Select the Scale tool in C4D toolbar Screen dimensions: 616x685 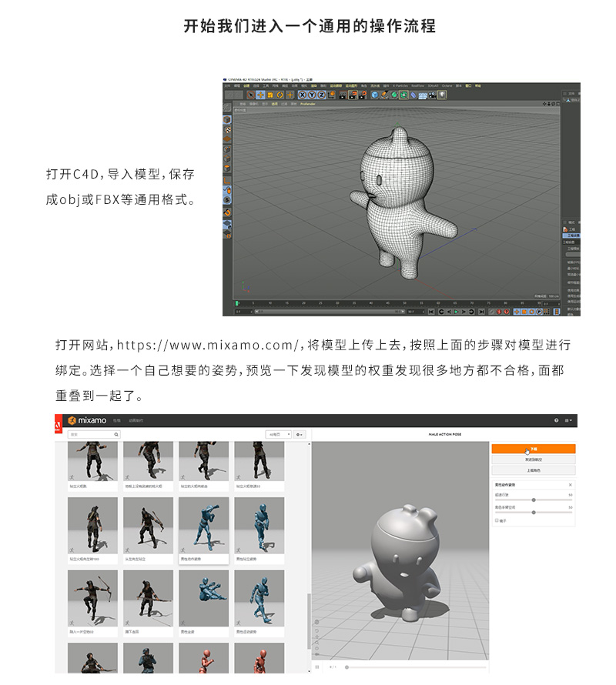[x=270, y=95]
